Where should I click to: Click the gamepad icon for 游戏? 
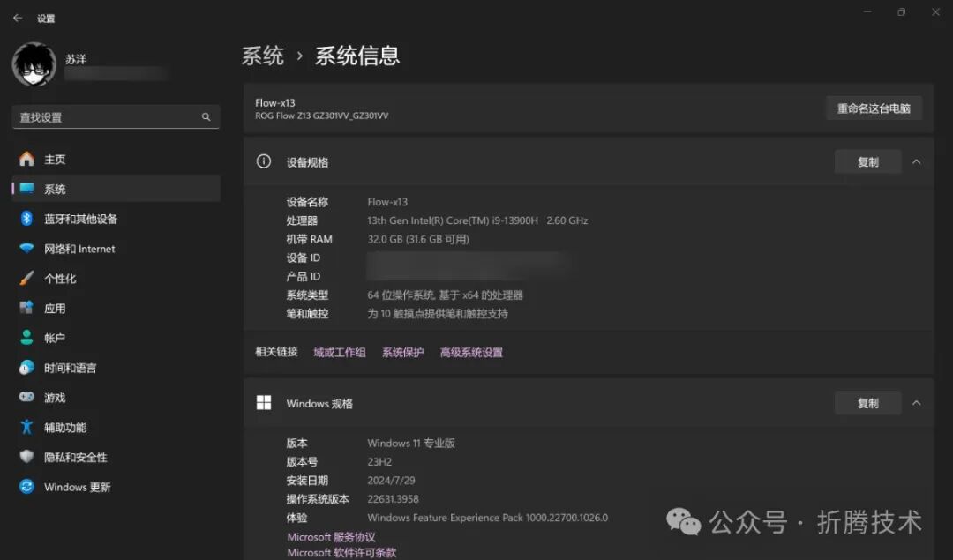[x=26, y=397]
